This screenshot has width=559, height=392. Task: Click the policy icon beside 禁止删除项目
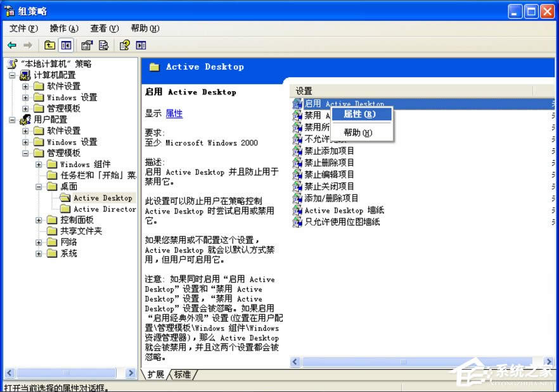coord(297,163)
